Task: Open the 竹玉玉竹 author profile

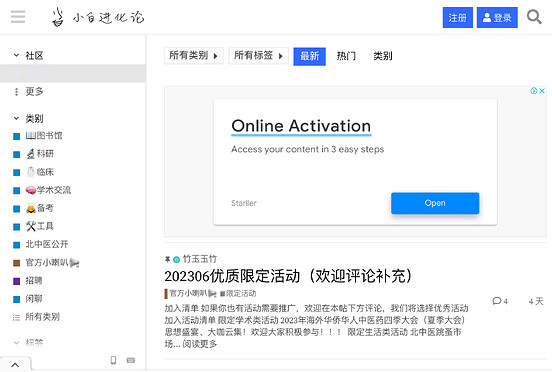Action: 200,259
